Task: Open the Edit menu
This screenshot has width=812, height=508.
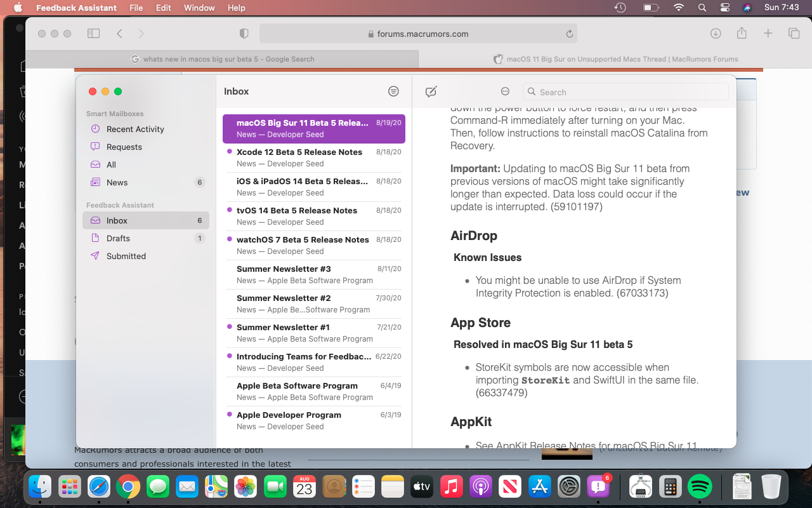Action: tap(164, 8)
